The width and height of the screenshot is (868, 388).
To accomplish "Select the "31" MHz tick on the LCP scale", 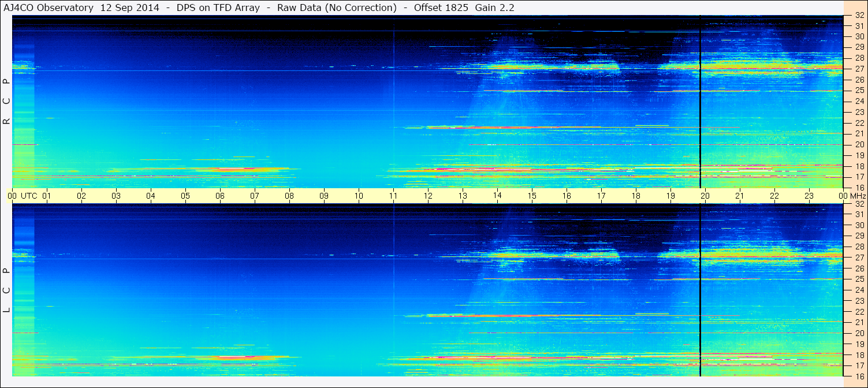I will 859,214.
